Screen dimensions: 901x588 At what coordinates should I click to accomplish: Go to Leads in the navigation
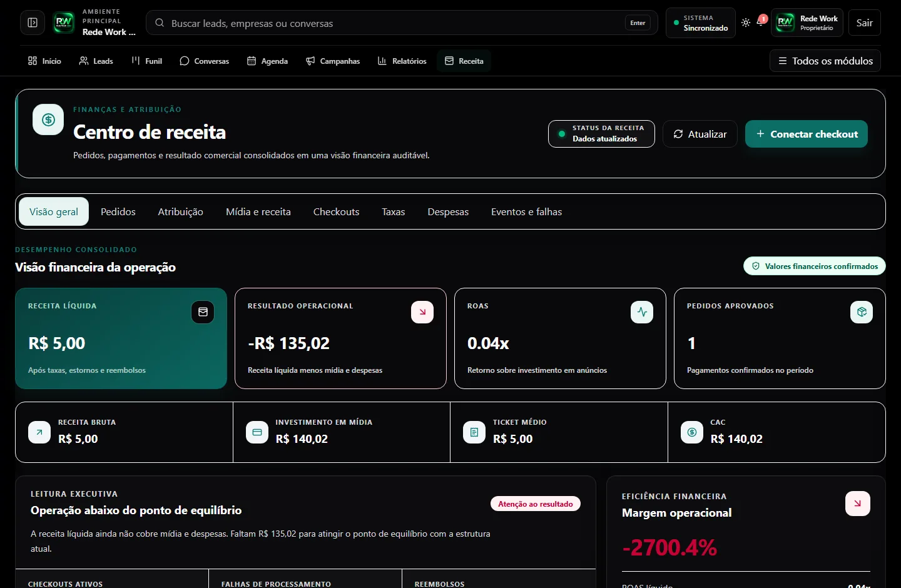click(96, 61)
